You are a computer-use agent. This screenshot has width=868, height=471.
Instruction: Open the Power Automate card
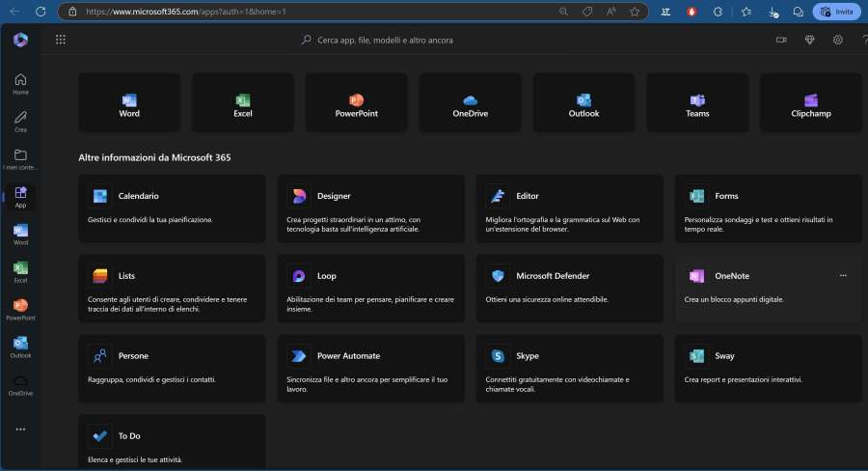click(x=372, y=367)
